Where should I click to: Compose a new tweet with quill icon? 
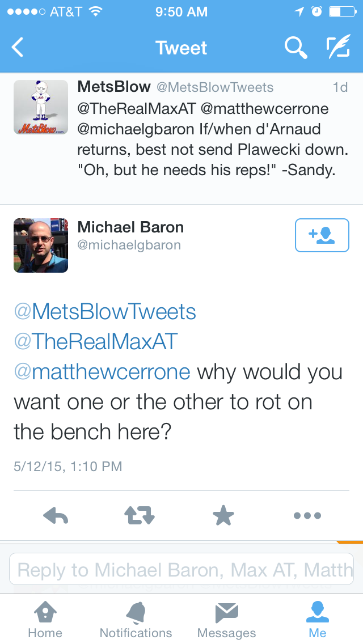click(x=337, y=48)
